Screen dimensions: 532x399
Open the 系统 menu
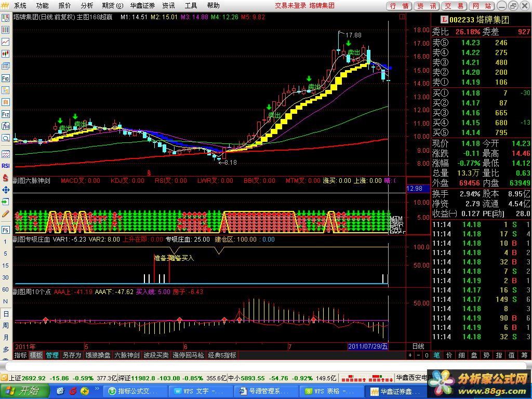pyautogui.click(x=20, y=5)
